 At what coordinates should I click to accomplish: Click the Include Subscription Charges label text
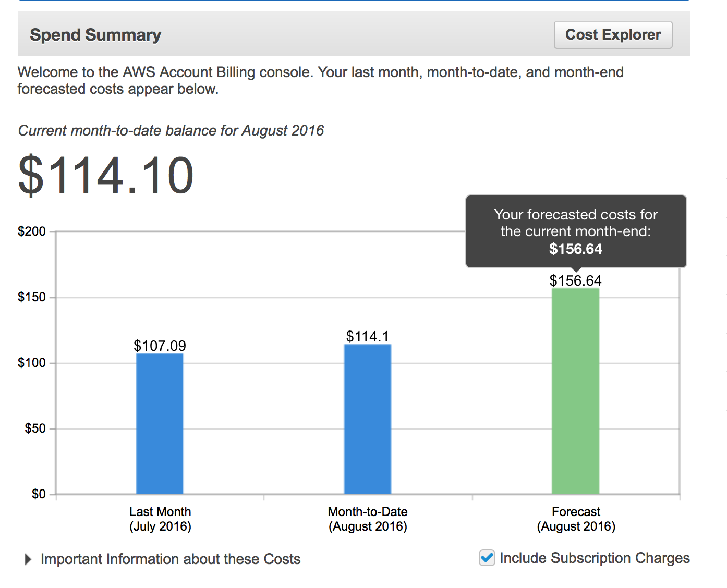(595, 558)
